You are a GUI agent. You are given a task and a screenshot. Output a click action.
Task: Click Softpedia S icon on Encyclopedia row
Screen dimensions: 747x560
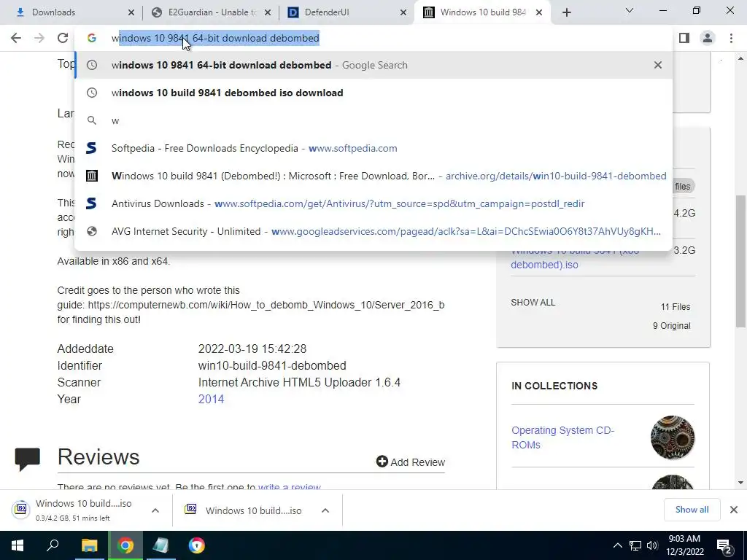tap(91, 148)
